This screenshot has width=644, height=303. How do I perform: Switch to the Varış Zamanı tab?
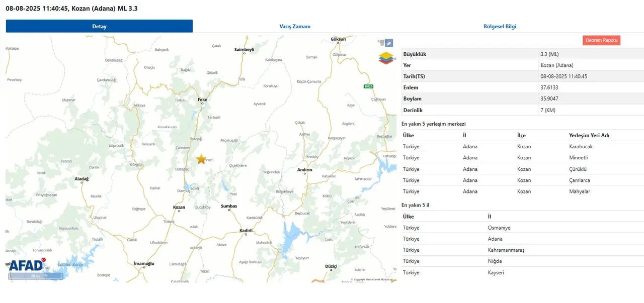(x=295, y=27)
